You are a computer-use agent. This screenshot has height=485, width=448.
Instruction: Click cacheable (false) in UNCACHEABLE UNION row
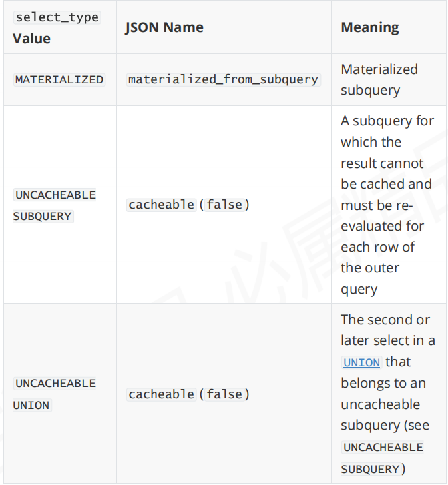[188, 394]
